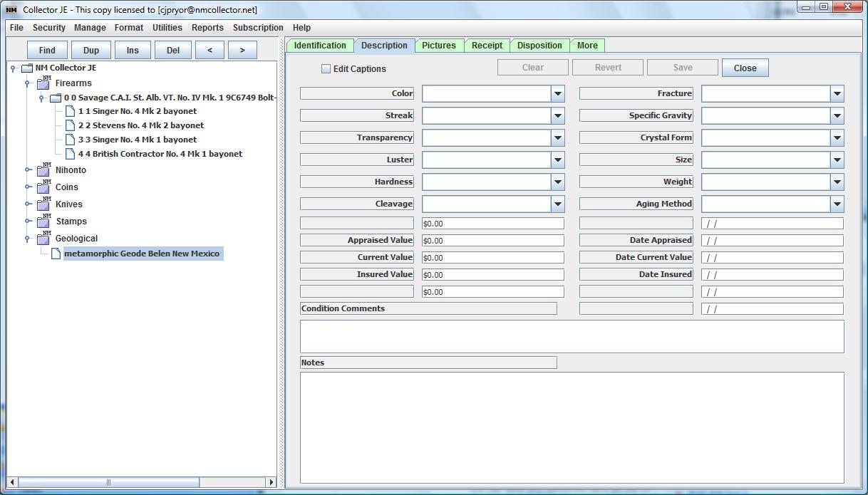
Task: Click the Geological folder icon
Action: (43, 239)
